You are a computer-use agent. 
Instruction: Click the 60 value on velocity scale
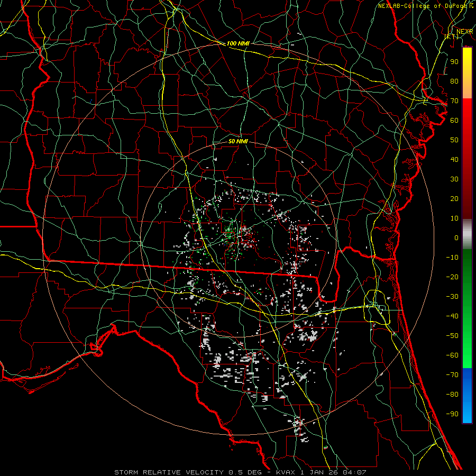[454, 120]
